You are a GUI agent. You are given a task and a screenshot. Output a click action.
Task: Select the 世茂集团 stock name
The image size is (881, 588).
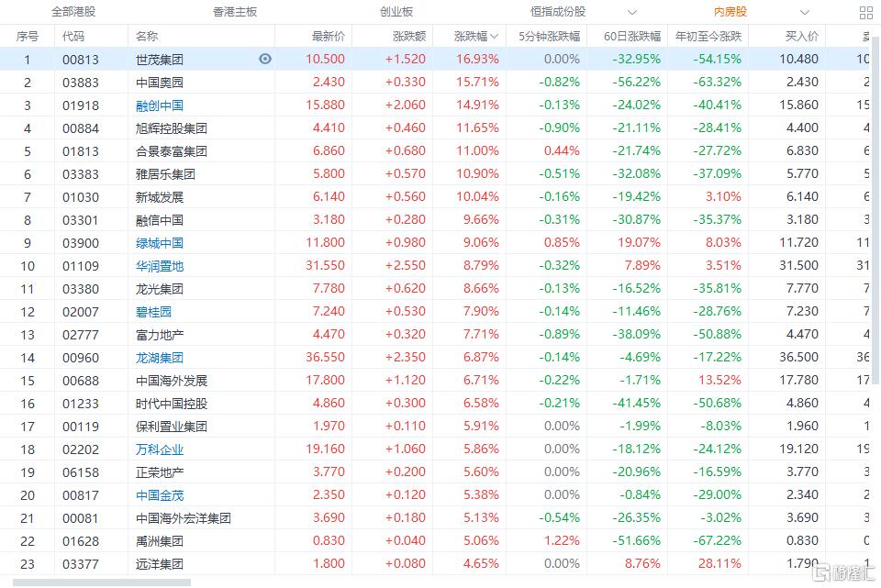tap(160, 59)
